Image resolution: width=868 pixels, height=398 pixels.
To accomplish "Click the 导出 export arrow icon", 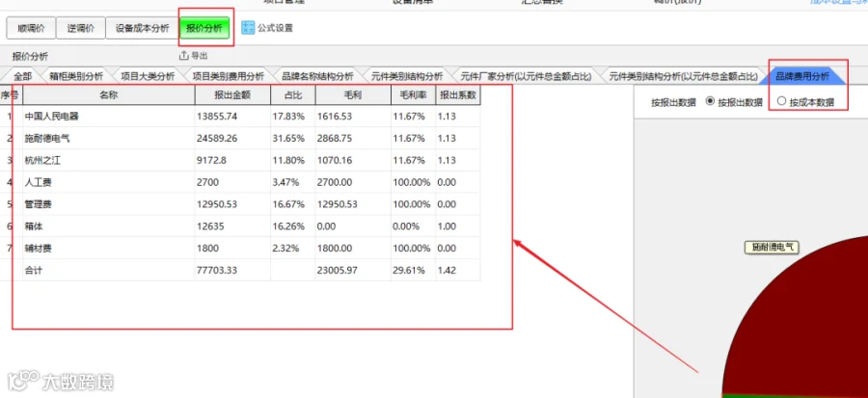I will coord(184,55).
